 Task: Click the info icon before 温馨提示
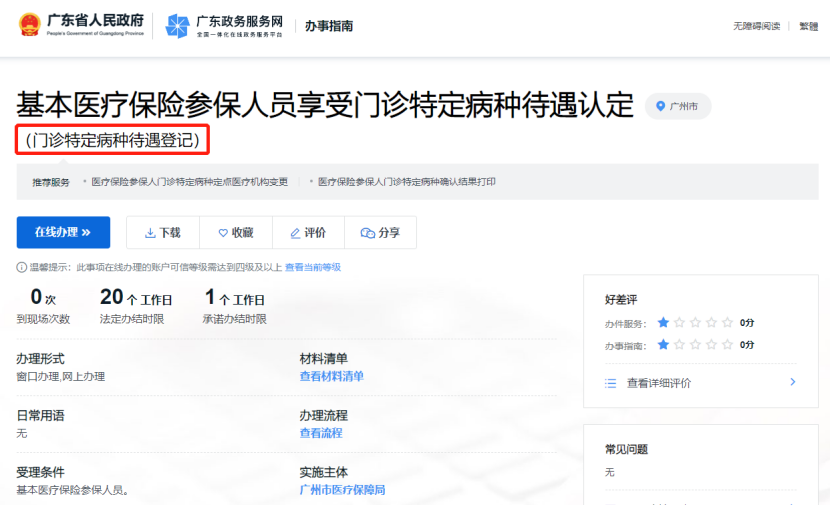coord(22,267)
